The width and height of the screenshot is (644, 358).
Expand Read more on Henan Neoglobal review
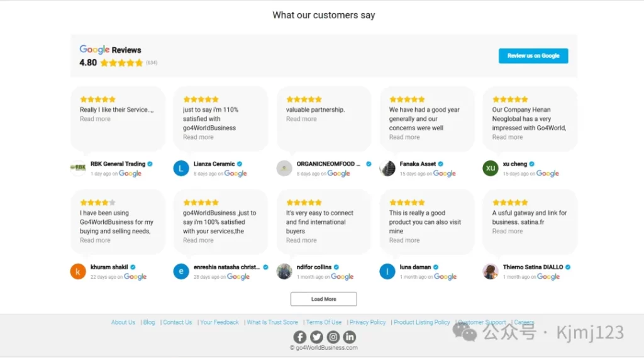click(x=508, y=137)
